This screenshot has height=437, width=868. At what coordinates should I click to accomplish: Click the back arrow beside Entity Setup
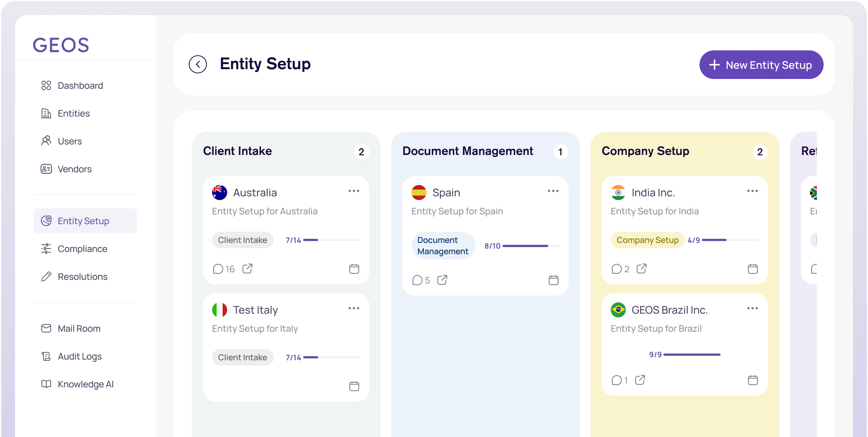[x=198, y=64]
